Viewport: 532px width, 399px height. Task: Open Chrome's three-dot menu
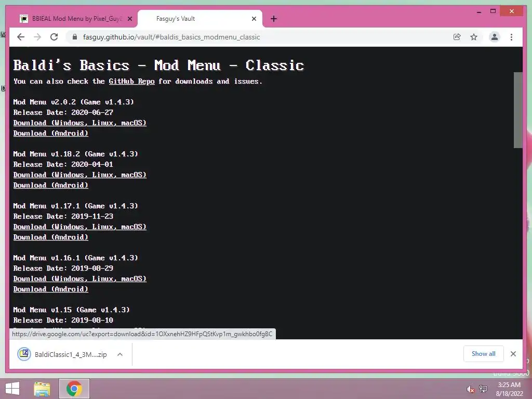[x=511, y=37]
